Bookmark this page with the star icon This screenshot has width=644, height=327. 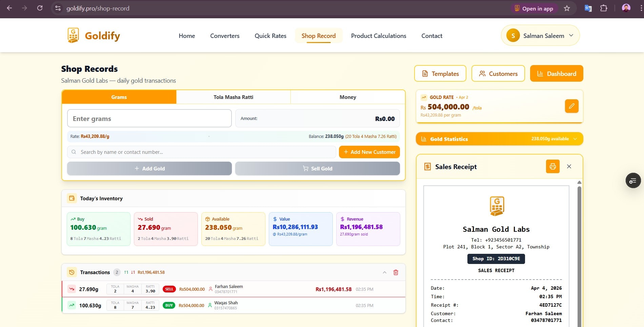click(567, 8)
